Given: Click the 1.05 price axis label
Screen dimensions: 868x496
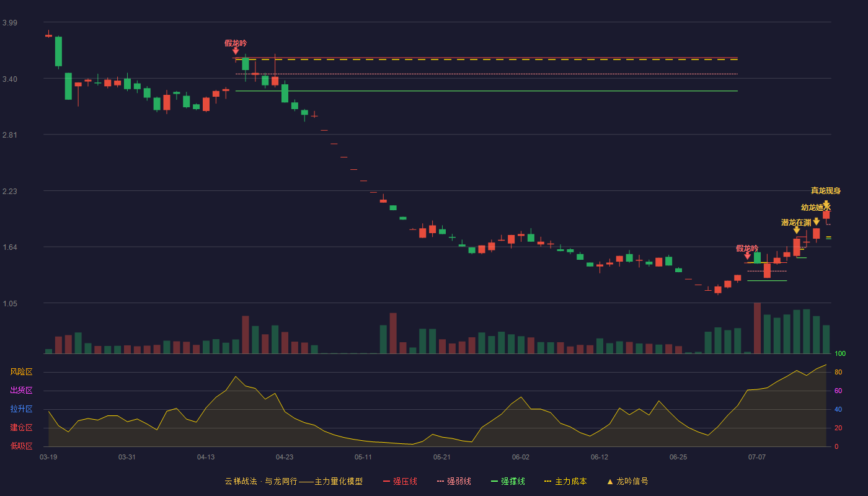Looking at the screenshot, I should point(9,304).
